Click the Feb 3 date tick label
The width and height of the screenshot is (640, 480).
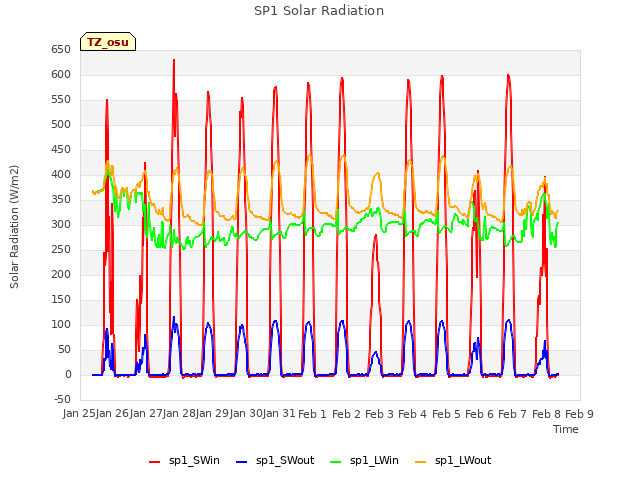[x=379, y=414]
